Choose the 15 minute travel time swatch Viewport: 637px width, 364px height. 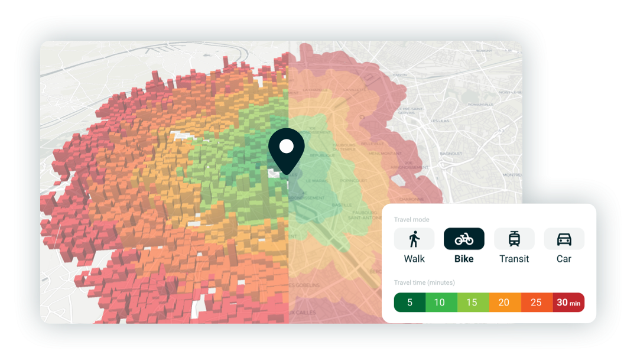coord(473,303)
